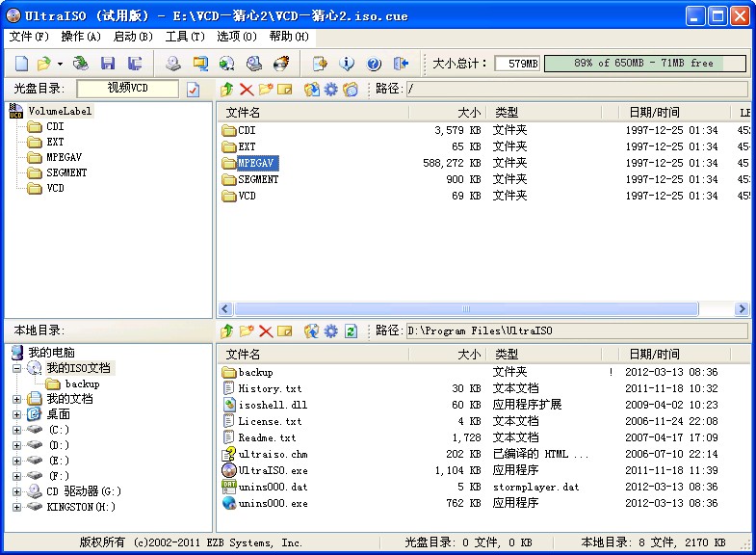Click the Help question mark icon
Image resolution: width=756 pixels, height=555 pixels.
point(374,64)
